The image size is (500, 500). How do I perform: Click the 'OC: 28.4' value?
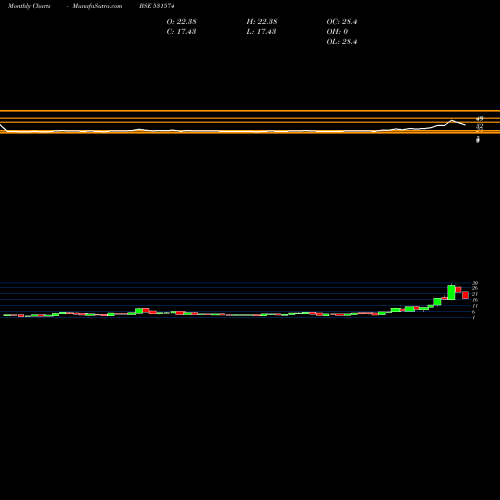(x=342, y=22)
